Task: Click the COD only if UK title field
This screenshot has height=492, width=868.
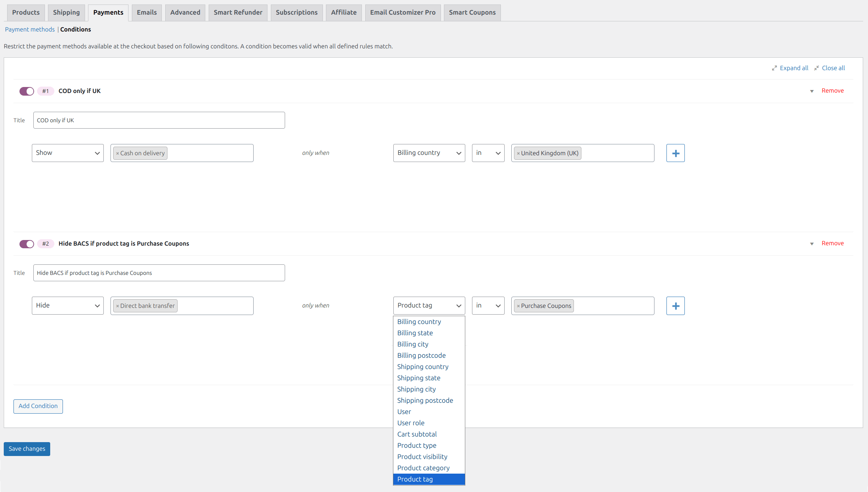Action: 159,120
